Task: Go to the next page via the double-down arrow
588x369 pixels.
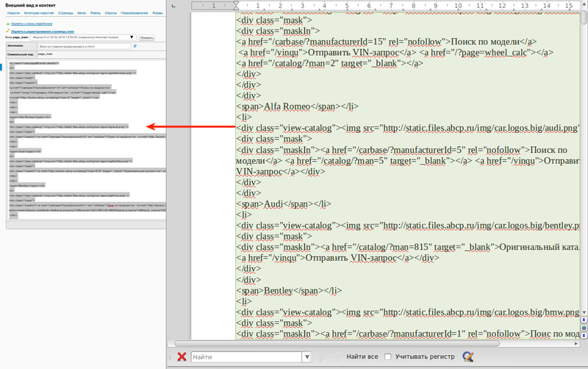Action: pyautogui.click(x=584, y=335)
